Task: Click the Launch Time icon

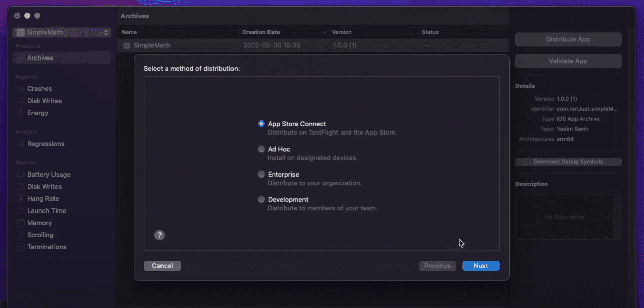Action: tap(21, 211)
